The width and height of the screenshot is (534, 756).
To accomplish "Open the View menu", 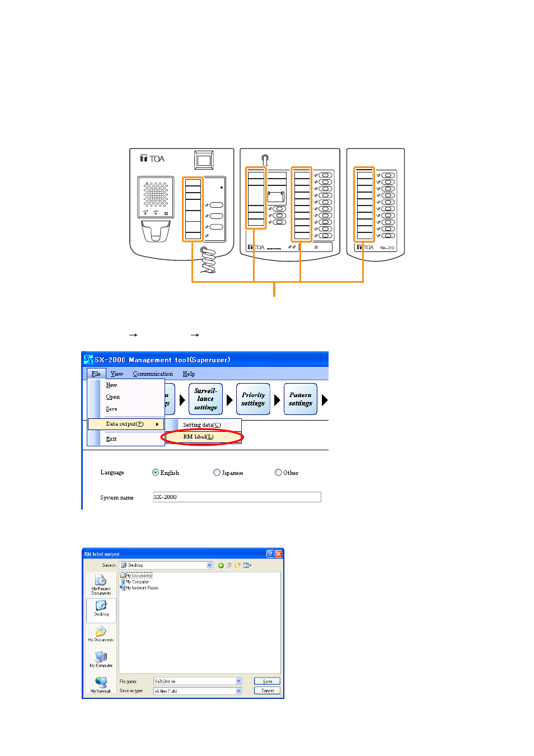I will (116, 374).
